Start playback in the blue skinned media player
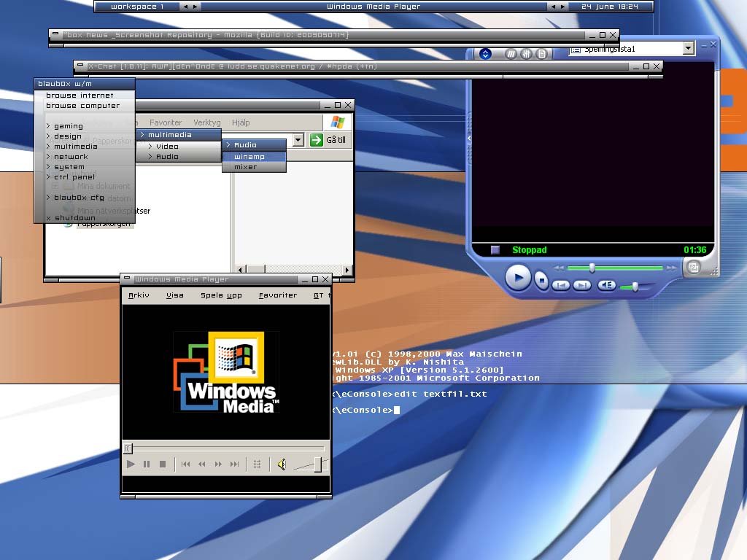 [518, 278]
